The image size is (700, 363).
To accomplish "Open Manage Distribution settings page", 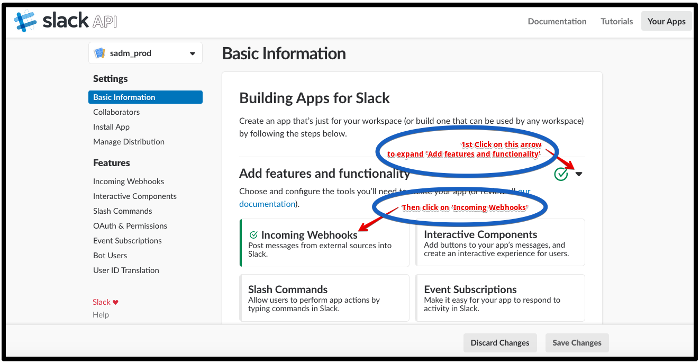I will [x=129, y=142].
